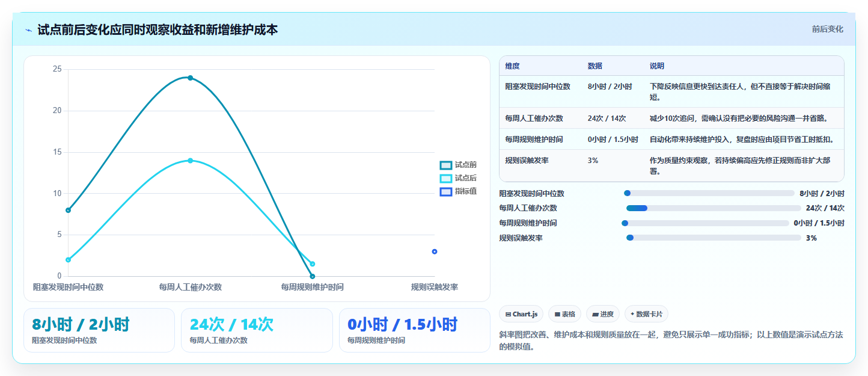Click the 阻塞发现时间中位数 progress bar
This screenshot has width=868, height=376.
pos(709,193)
